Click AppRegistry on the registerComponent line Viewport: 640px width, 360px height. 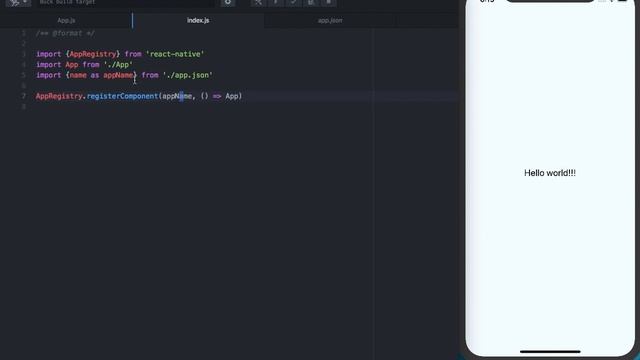(59, 96)
